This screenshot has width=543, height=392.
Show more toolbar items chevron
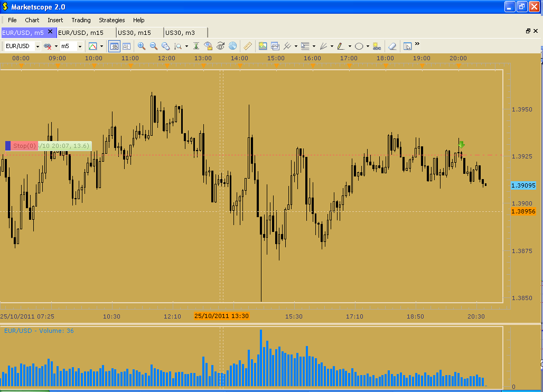pyautogui.click(x=417, y=44)
